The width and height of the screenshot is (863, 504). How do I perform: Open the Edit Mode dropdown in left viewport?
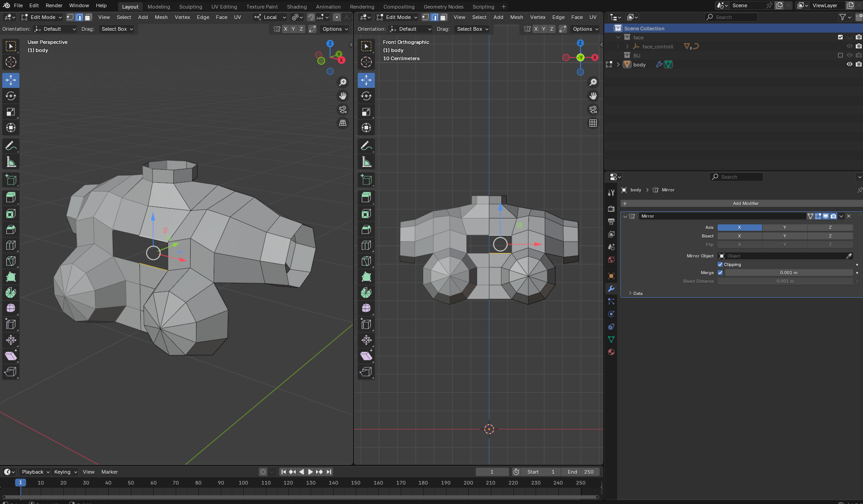[42, 17]
